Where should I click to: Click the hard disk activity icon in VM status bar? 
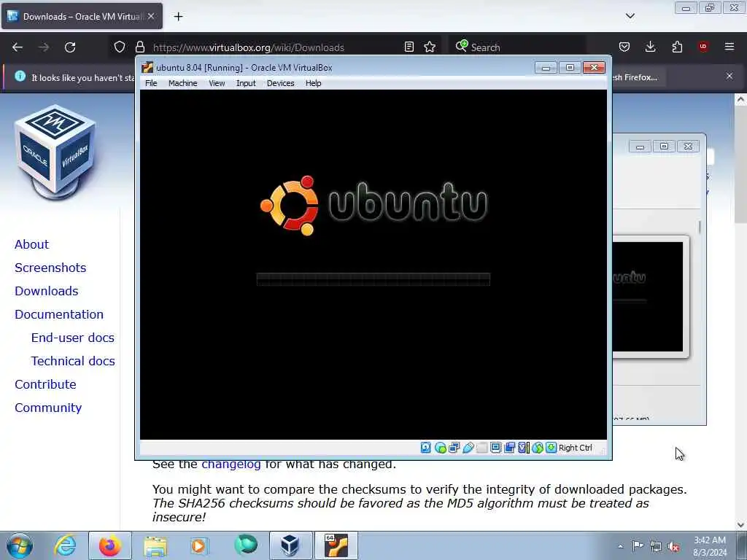pos(426,448)
